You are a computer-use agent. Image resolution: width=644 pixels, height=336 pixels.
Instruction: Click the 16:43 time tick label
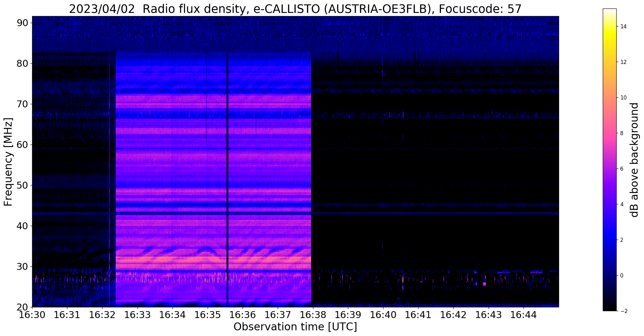tap(489, 314)
